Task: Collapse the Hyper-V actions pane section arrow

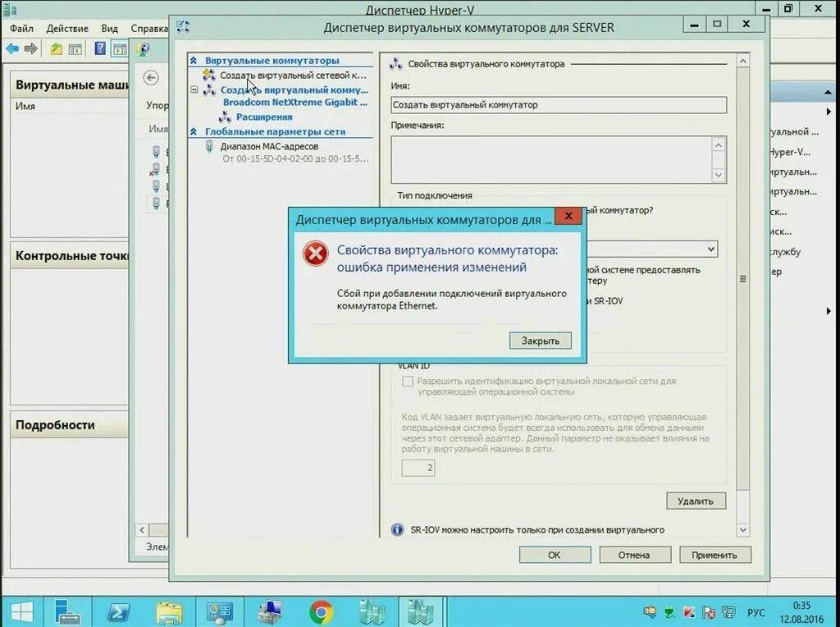Action: (x=828, y=92)
